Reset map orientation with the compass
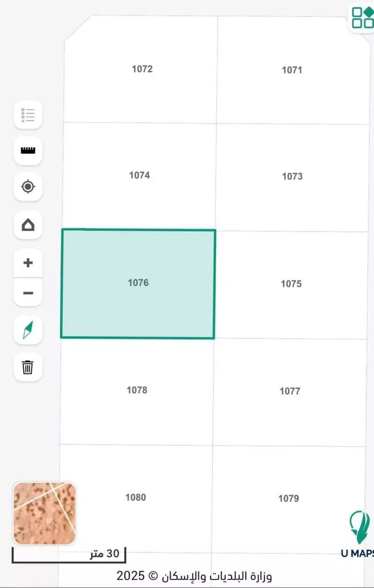 click(x=28, y=330)
